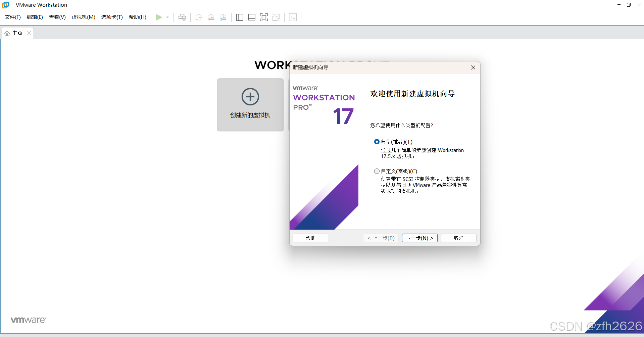Close the 新建虚拟机向导 dialog
This screenshot has height=337, width=644.
tap(473, 67)
